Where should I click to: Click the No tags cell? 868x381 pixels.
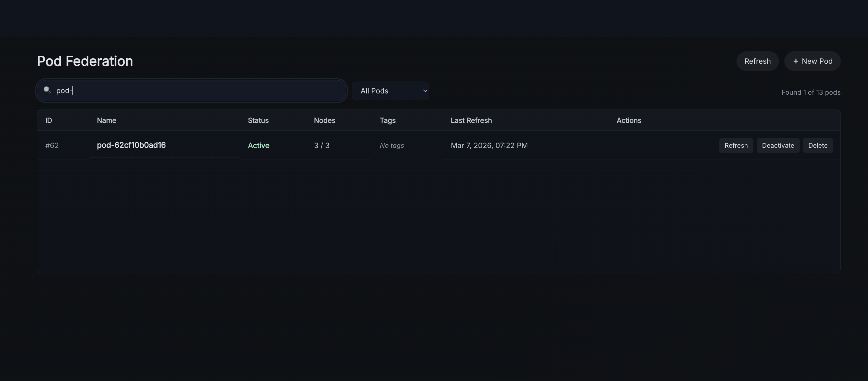pyautogui.click(x=392, y=146)
